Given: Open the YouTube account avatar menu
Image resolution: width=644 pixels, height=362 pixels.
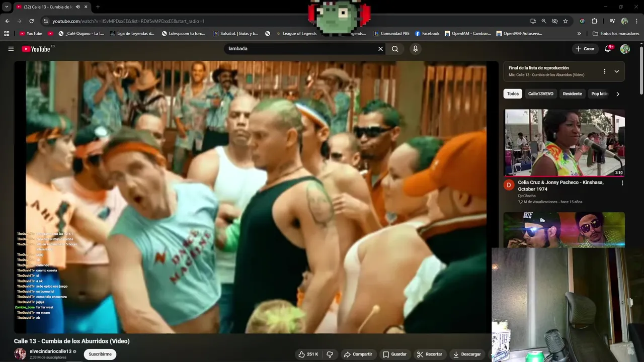Looking at the screenshot, I should click(625, 49).
